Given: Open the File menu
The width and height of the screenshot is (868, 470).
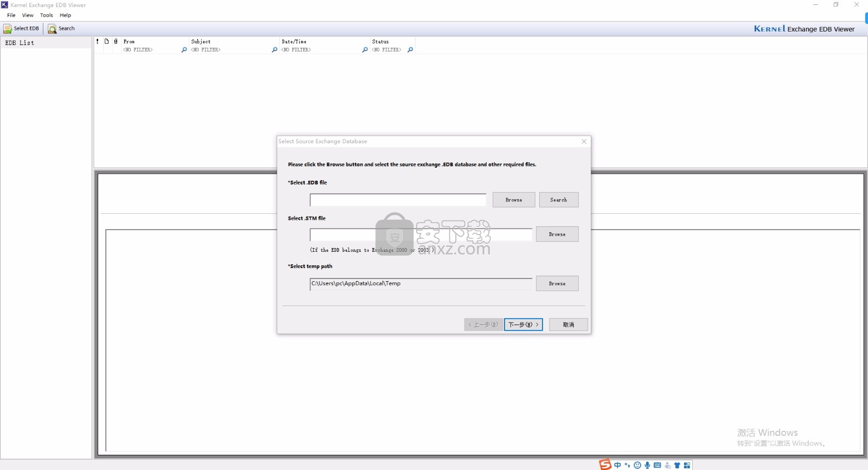Looking at the screenshot, I should click(11, 15).
